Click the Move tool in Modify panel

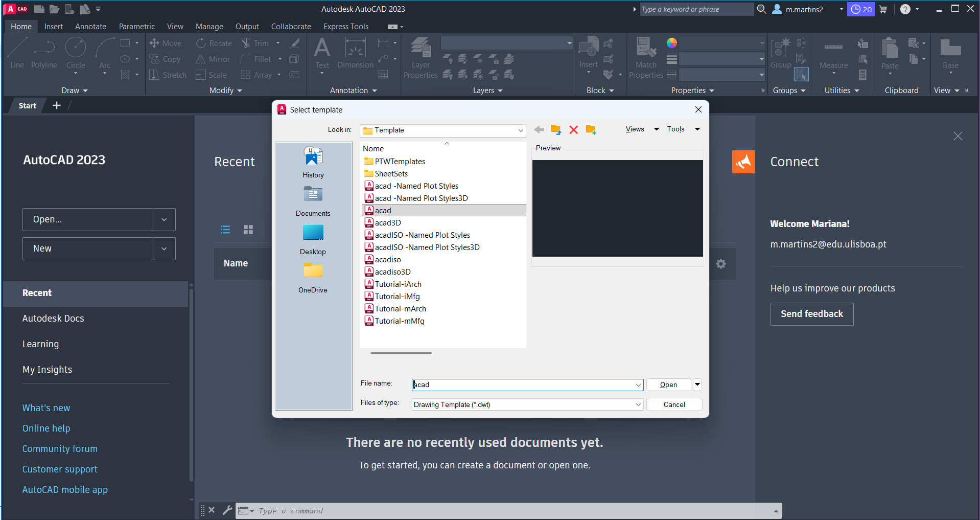(166, 43)
